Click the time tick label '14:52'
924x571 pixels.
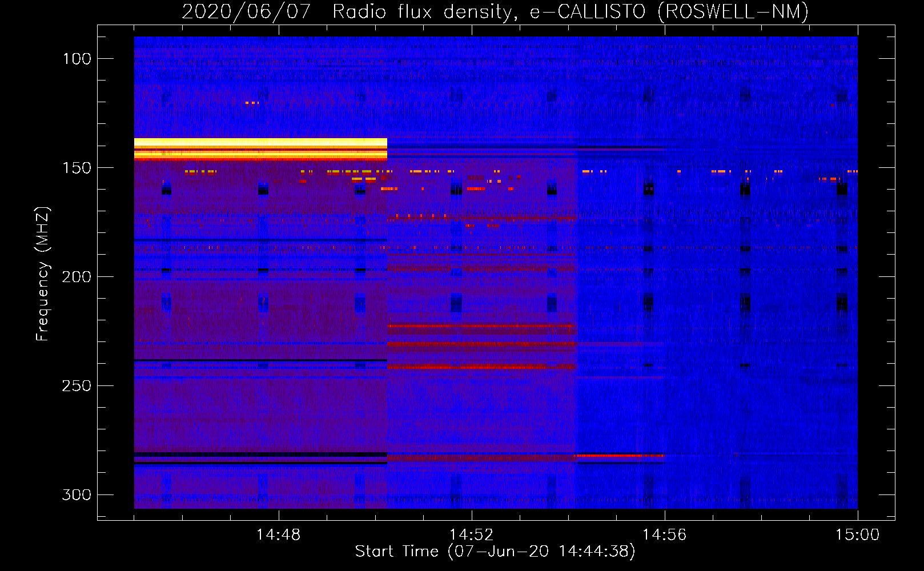click(x=471, y=535)
